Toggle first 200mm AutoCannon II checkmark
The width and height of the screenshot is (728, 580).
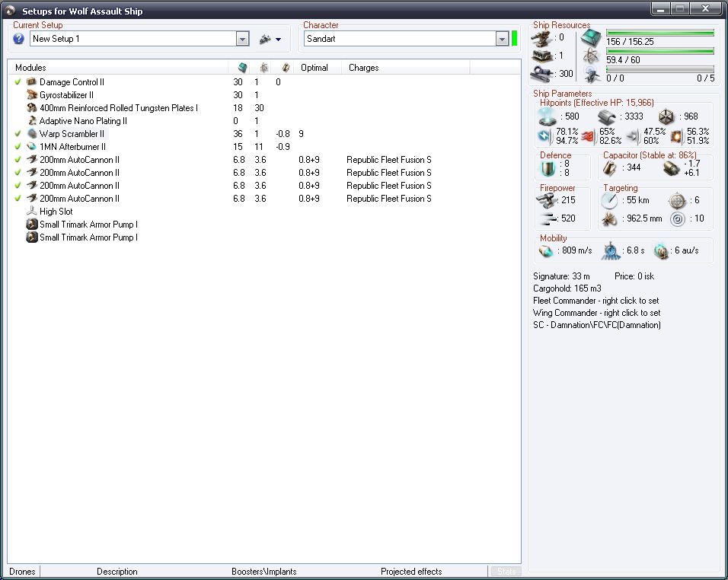(x=18, y=160)
